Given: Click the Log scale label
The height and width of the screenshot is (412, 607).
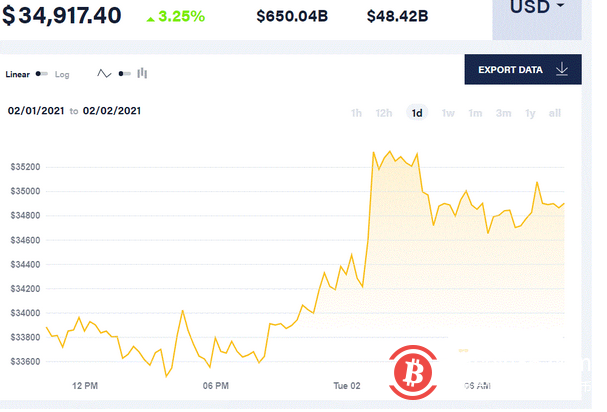Looking at the screenshot, I should (62, 74).
